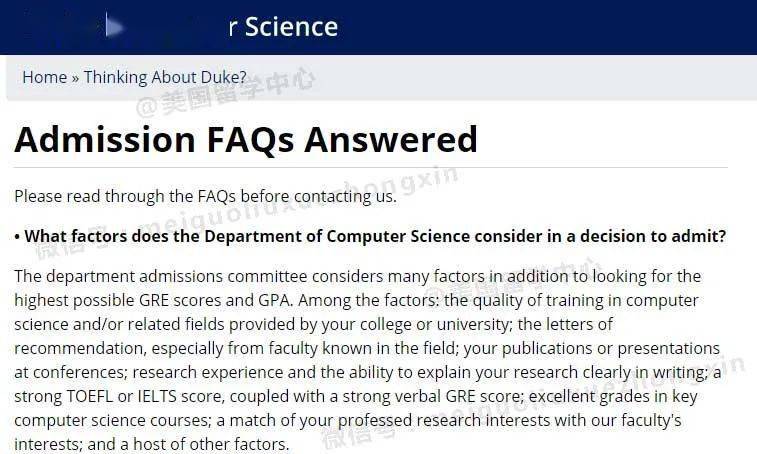Click the horizontal divider under the heading

371,168
